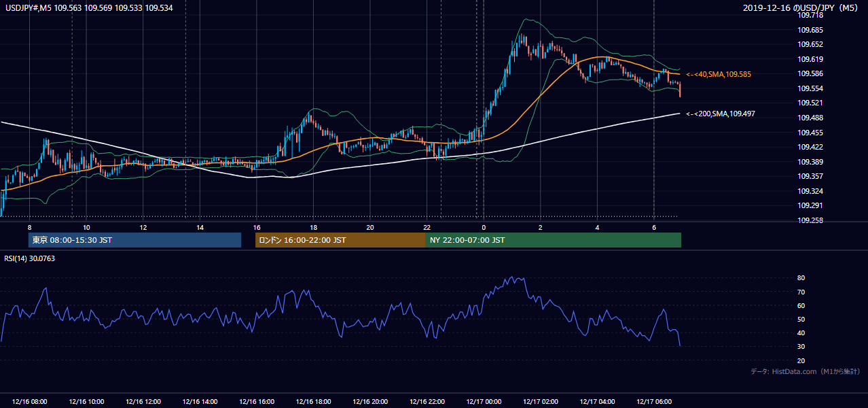Click the Tokyo 08:00-15:30 JST session bar

click(134, 240)
